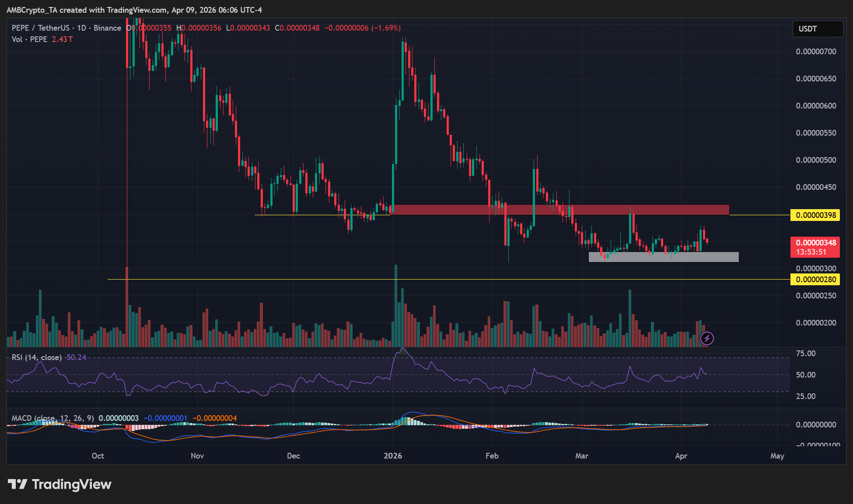Click the TradingView logo at bottom left
This screenshot has height=504, width=853.
pos(59,484)
